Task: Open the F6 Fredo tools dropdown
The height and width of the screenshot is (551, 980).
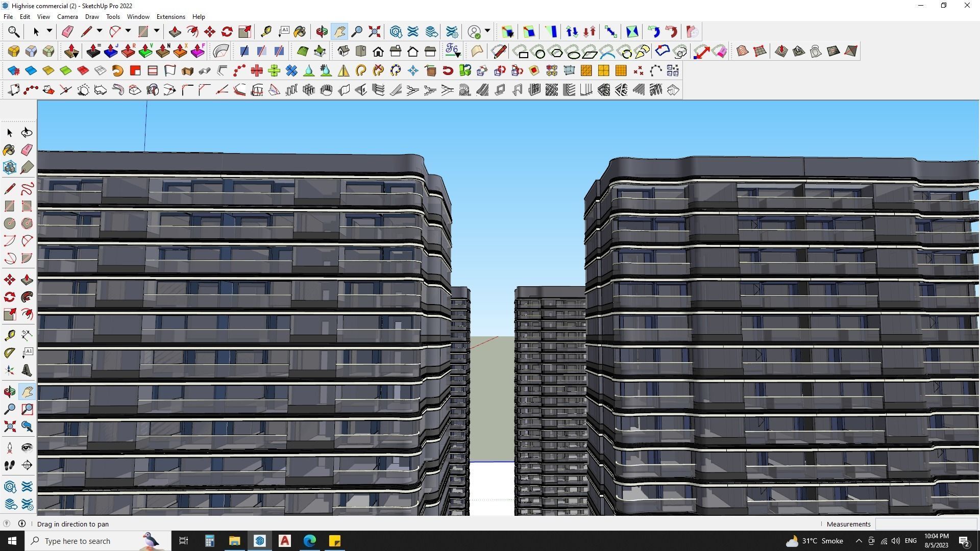Action: pos(453,51)
